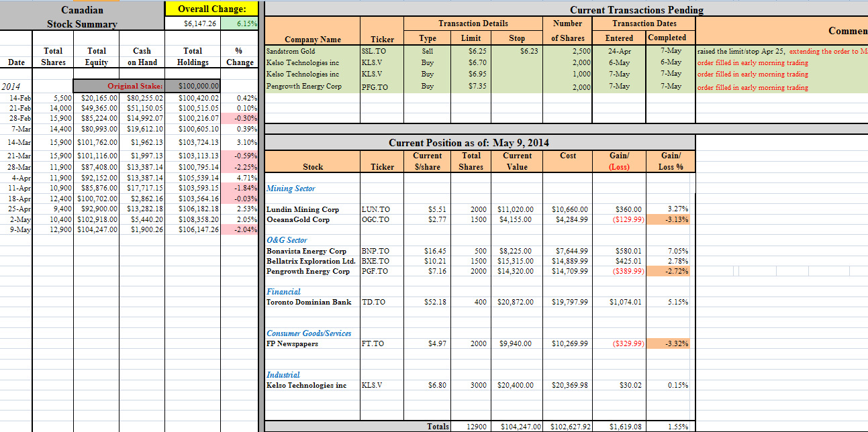The height and width of the screenshot is (432, 868).
Task: Click the ($129.99) loss cell
Action: 619,220
